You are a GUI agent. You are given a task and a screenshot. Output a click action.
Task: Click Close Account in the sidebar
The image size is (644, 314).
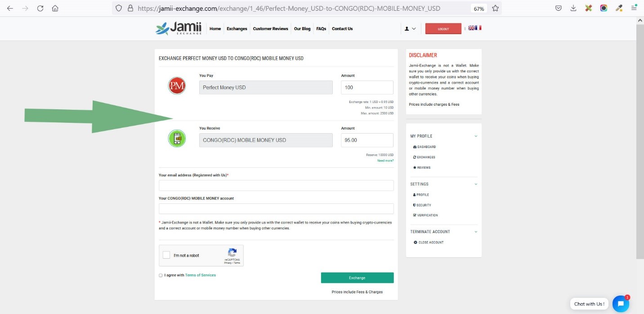(x=429, y=242)
